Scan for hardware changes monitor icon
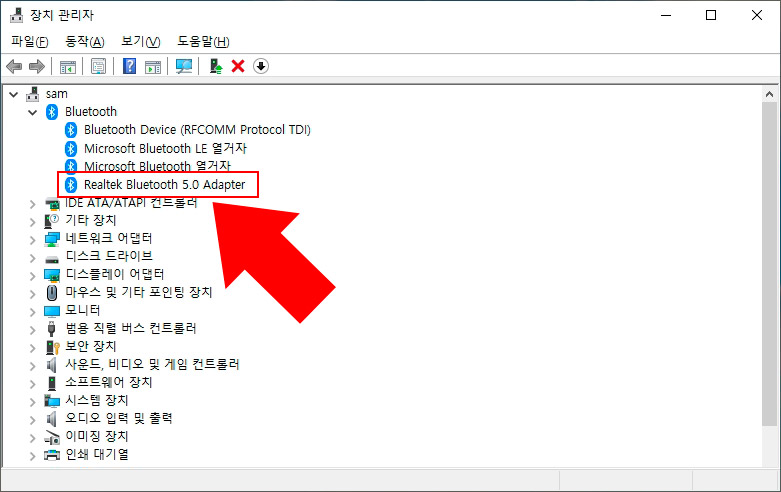The width and height of the screenshot is (781, 492). point(184,66)
